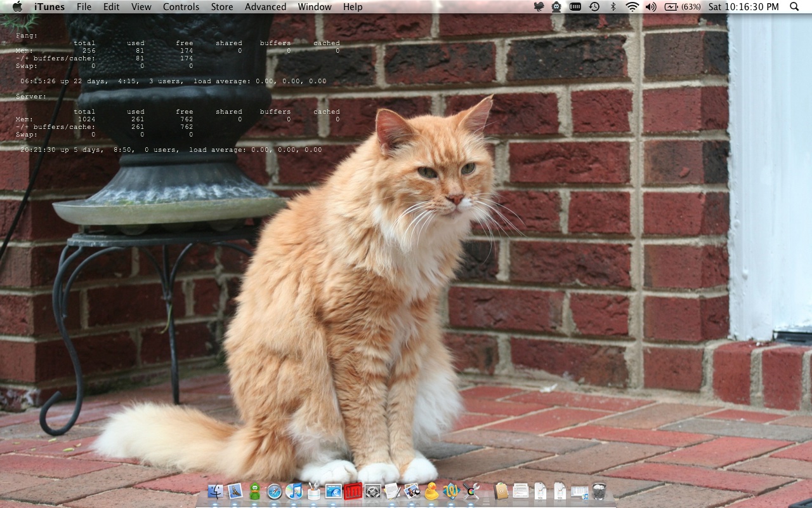Open the iTunes application menu

(x=49, y=6)
